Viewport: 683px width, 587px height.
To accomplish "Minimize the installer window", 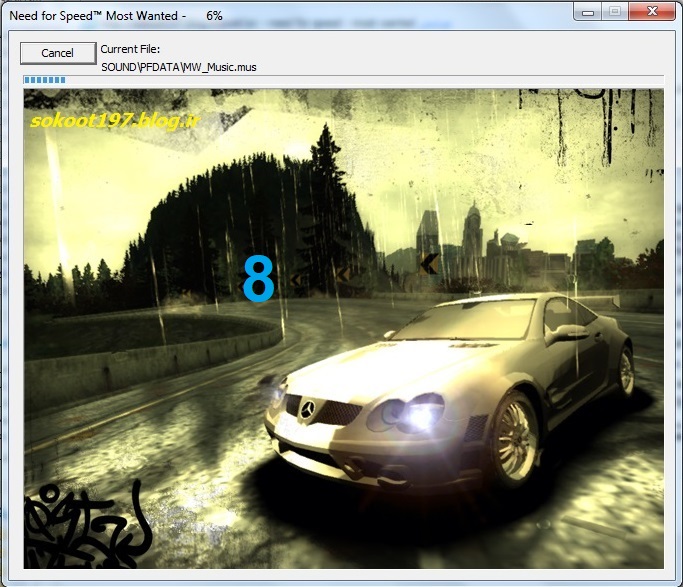I will coord(589,12).
